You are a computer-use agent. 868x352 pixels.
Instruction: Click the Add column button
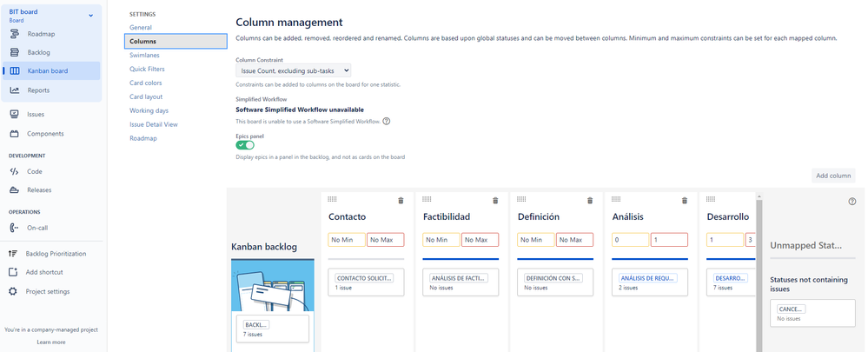(x=833, y=176)
